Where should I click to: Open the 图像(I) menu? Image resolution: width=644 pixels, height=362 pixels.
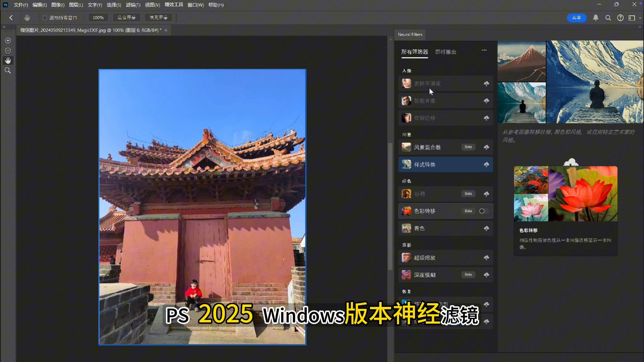(x=58, y=5)
